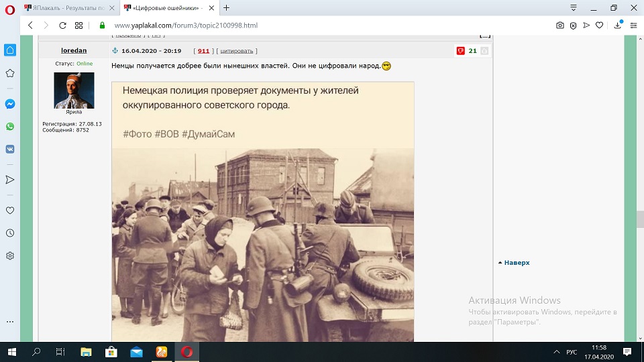644x362 pixels.
Task: Focus the address bar with yaplakal URL
Action: point(186,25)
